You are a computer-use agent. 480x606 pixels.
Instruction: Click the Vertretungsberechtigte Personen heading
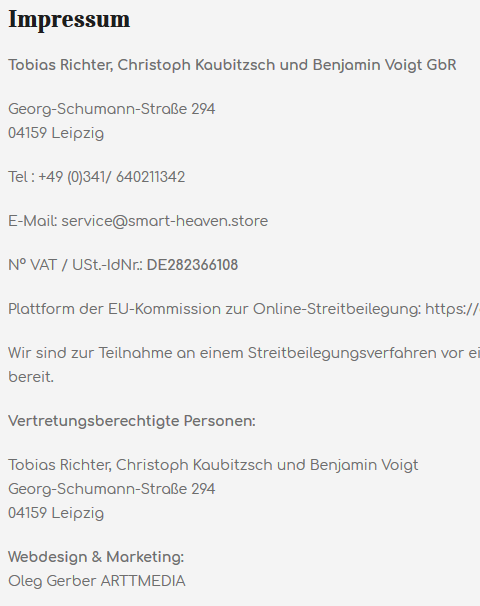[132, 421]
